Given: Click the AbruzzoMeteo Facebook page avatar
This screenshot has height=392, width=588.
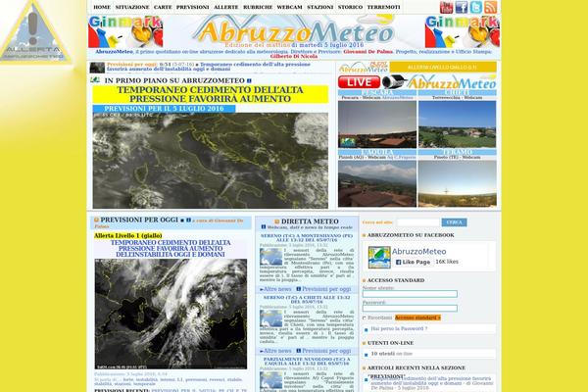Looking at the screenshot, I should pyautogui.click(x=379, y=257).
